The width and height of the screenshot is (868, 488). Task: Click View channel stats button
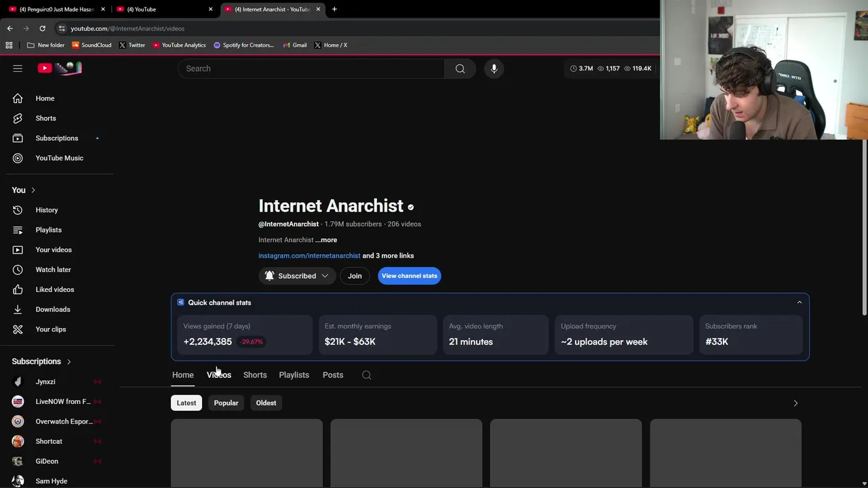pyautogui.click(x=410, y=276)
